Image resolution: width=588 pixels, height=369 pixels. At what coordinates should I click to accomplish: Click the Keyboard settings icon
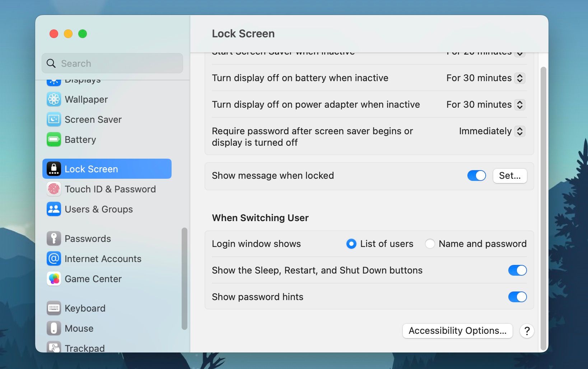53,308
